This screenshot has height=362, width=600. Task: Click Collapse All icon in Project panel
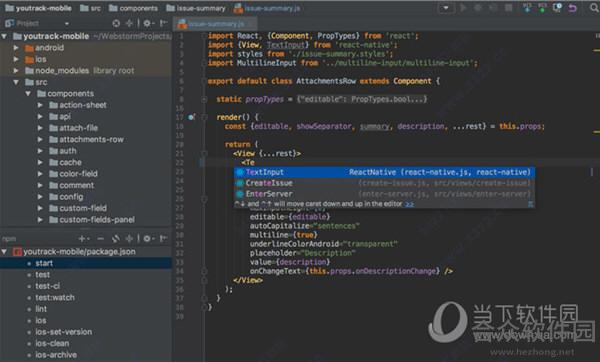point(130,23)
